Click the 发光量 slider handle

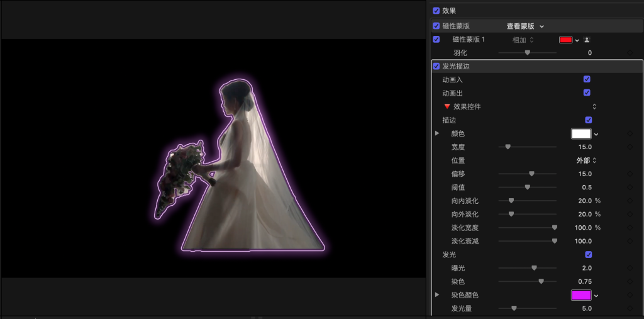[x=514, y=308]
